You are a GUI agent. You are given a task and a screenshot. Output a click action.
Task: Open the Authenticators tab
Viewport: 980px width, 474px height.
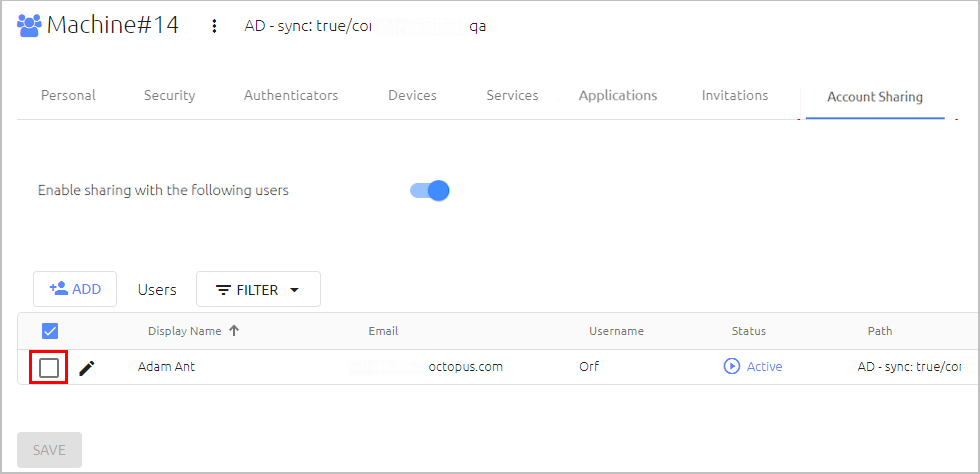click(x=291, y=96)
